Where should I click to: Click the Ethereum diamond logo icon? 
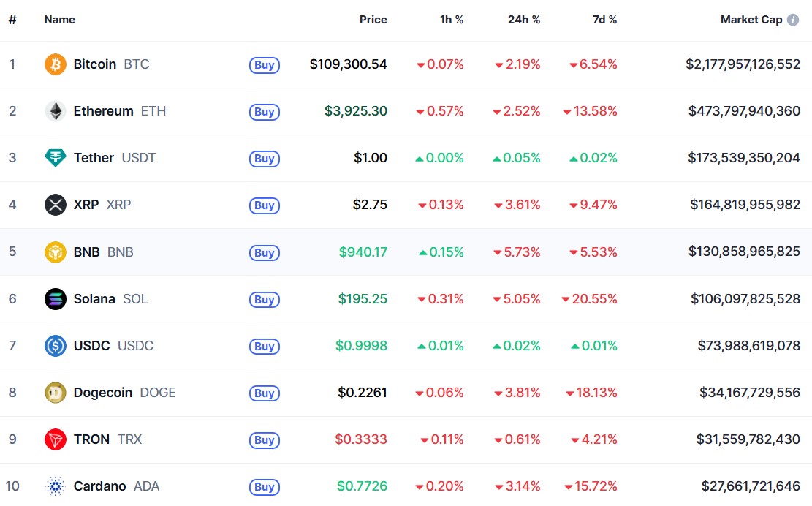click(x=56, y=111)
